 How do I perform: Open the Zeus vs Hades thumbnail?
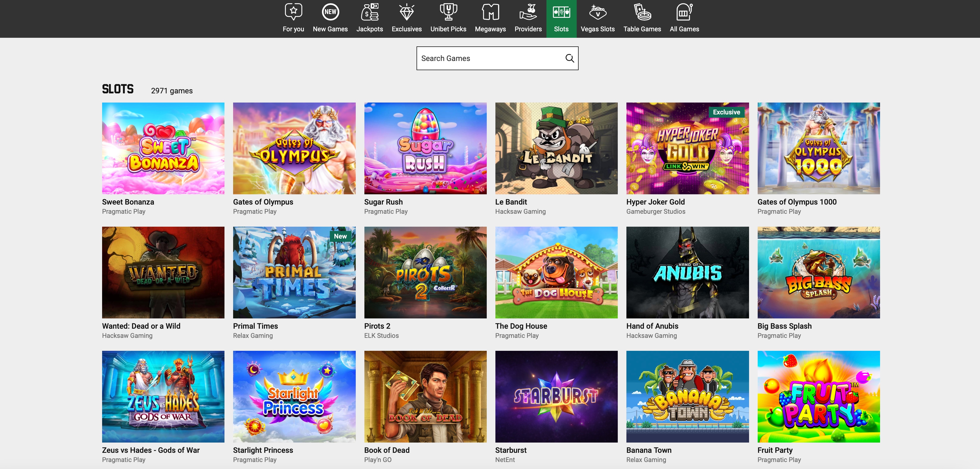pos(163,396)
